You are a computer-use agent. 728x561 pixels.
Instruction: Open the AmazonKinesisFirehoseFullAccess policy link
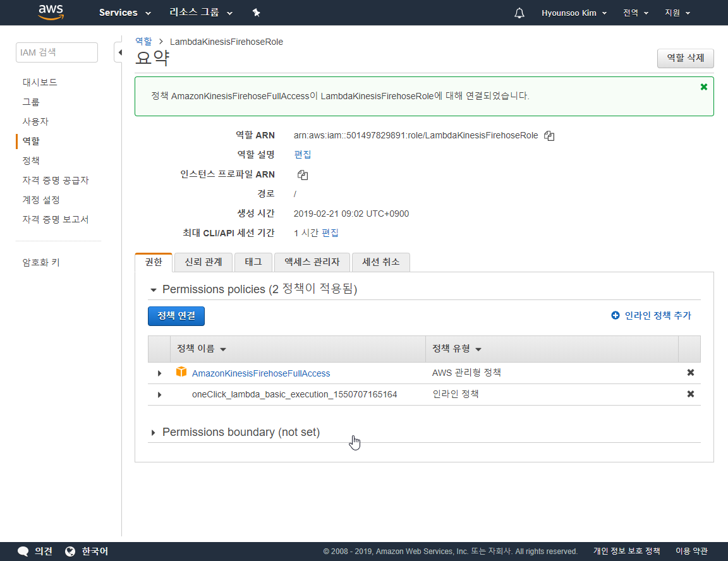[x=261, y=373]
